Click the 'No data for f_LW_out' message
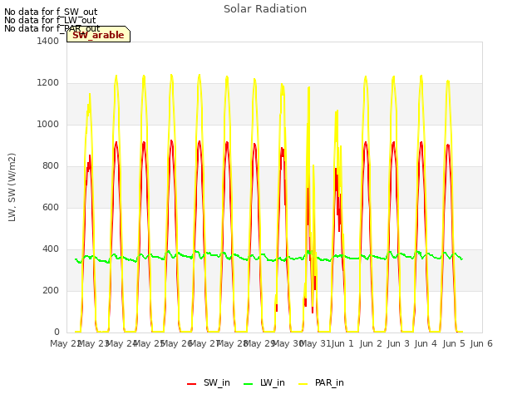This screenshot has width=532, height=399. coord(50,20)
